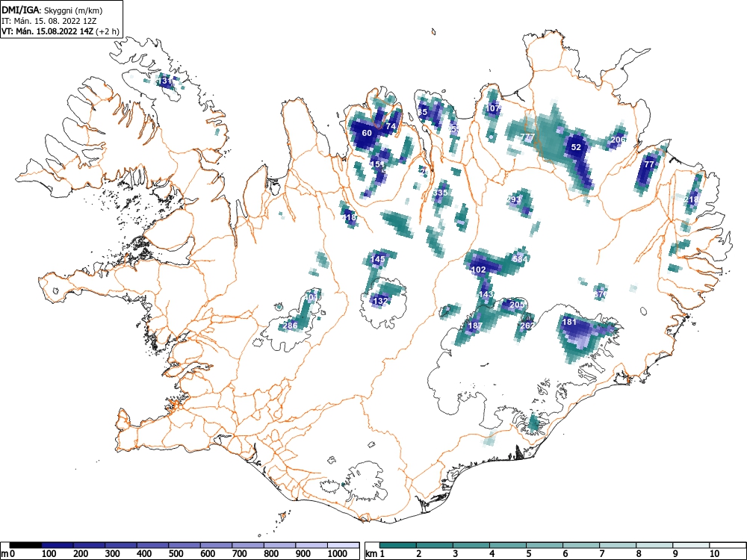Click visibility value 145 on the map
747x560 pixels.
click(x=378, y=260)
